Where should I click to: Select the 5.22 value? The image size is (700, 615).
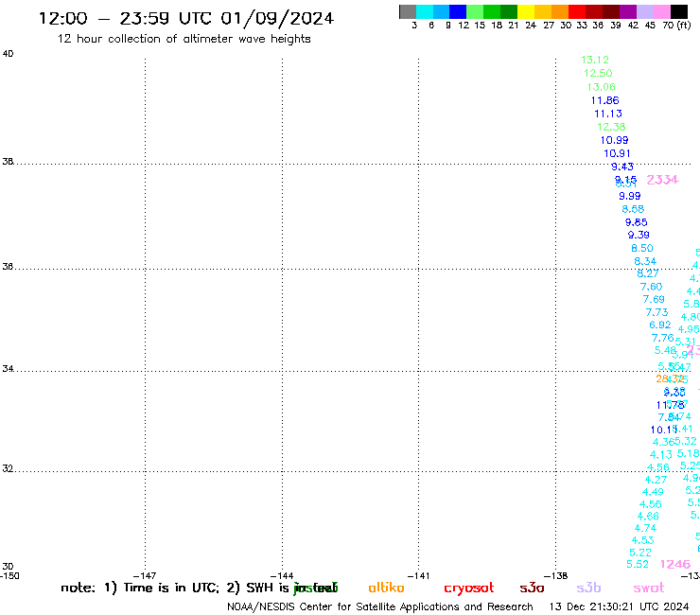click(x=640, y=553)
